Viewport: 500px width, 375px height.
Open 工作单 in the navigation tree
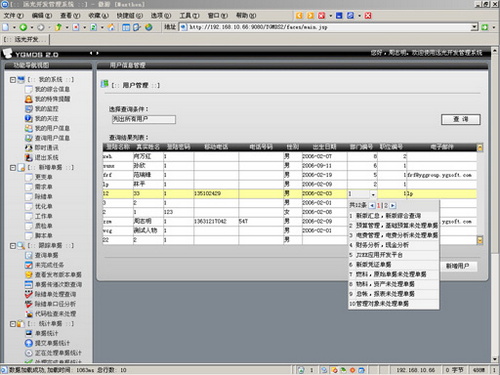(x=44, y=216)
